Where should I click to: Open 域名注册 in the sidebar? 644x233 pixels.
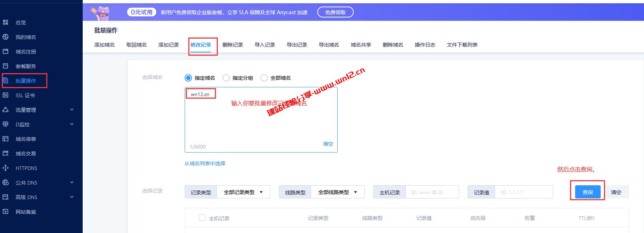pos(26,51)
